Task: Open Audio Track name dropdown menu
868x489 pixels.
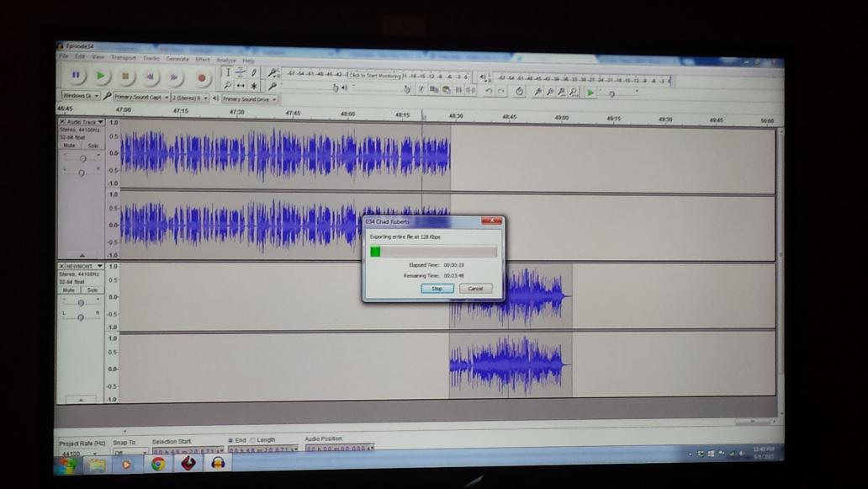Action: (x=85, y=121)
